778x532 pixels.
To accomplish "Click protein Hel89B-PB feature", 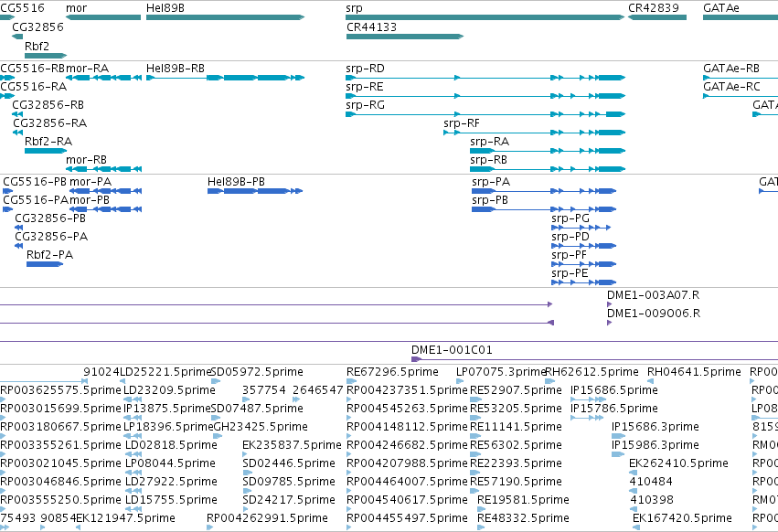I will coord(255,191).
